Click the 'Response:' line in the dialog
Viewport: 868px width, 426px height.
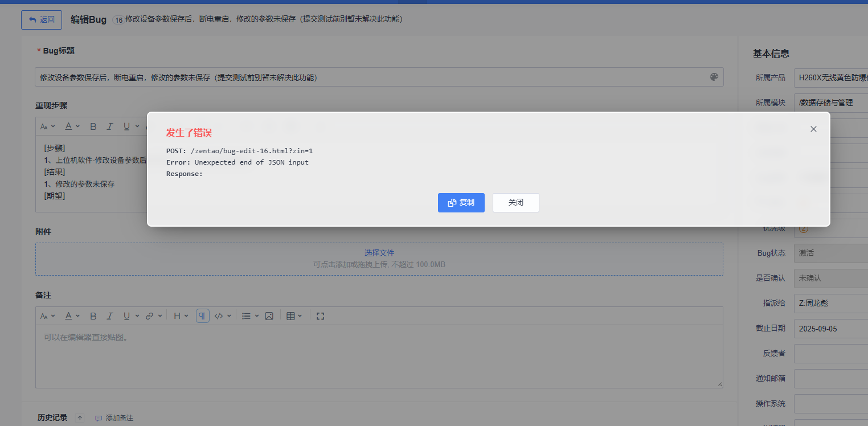click(x=185, y=174)
